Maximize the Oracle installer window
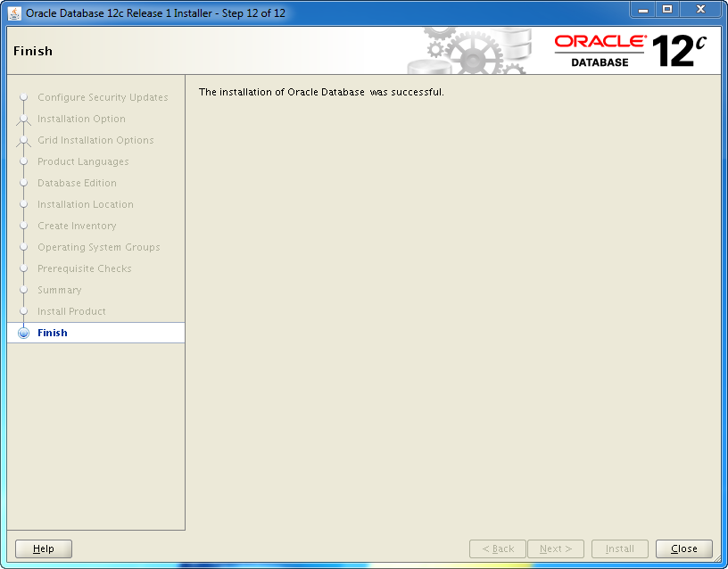Image resolution: width=728 pixels, height=569 pixels. pyautogui.click(x=667, y=10)
